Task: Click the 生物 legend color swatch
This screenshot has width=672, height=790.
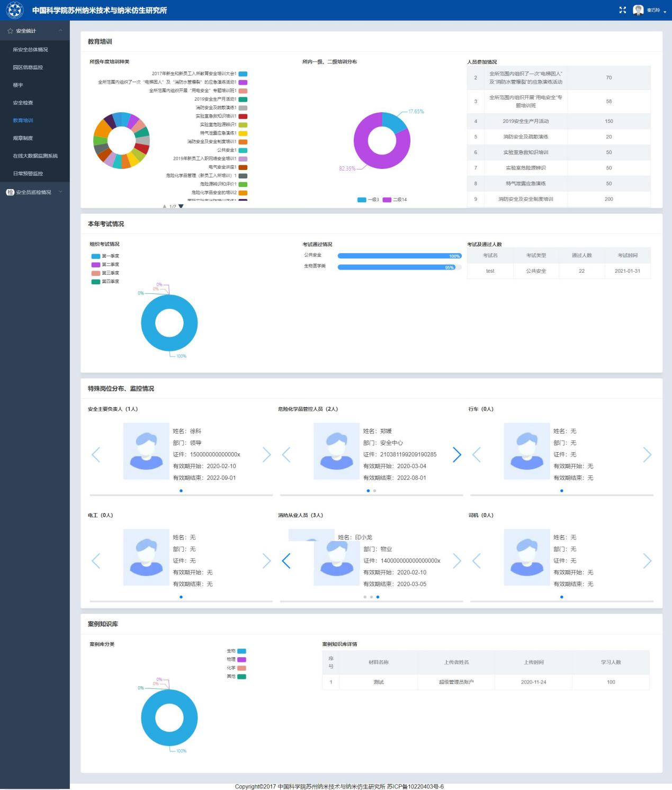Action: [x=241, y=651]
